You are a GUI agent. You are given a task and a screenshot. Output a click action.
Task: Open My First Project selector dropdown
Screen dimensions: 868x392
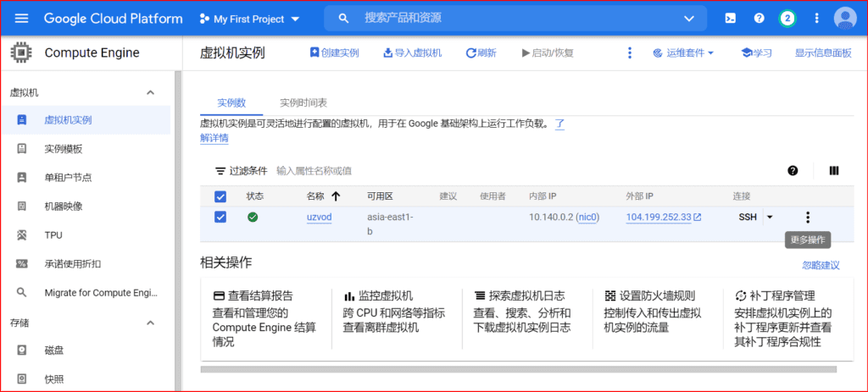tap(249, 19)
